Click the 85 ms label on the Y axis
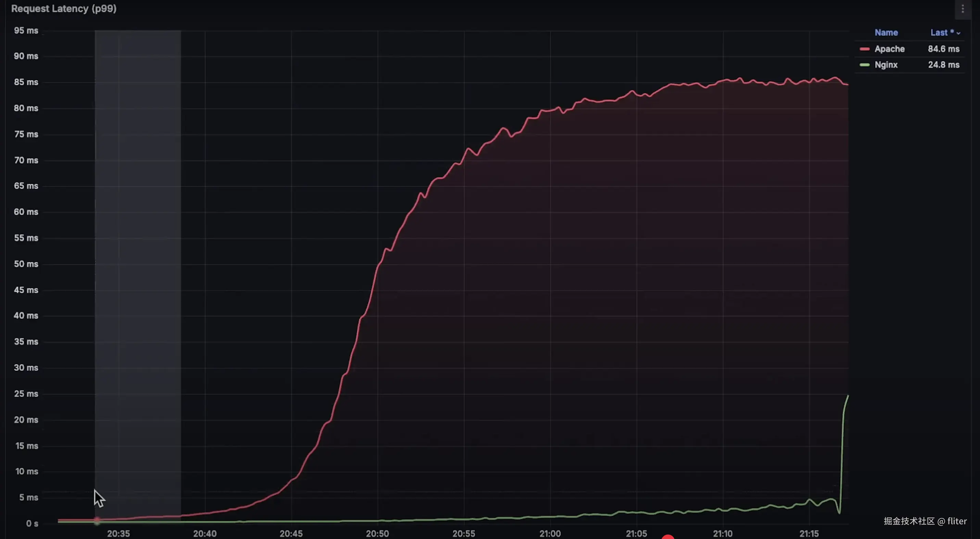980x539 pixels. 26,82
